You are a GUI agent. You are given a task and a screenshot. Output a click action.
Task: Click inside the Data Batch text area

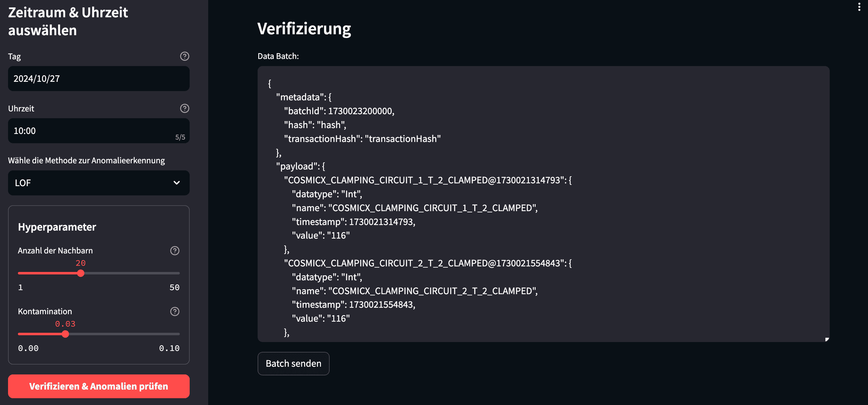pyautogui.click(x=543, y=204)
